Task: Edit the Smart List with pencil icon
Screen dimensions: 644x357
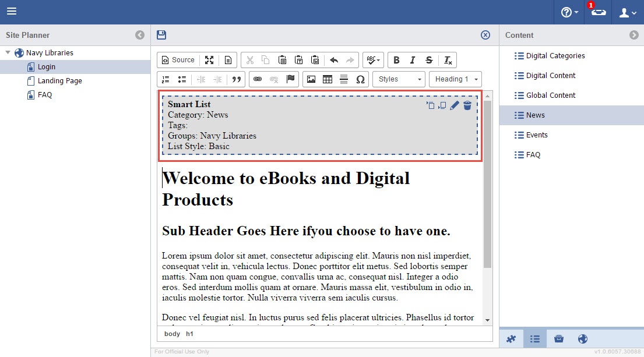Action: coord(455,105)
